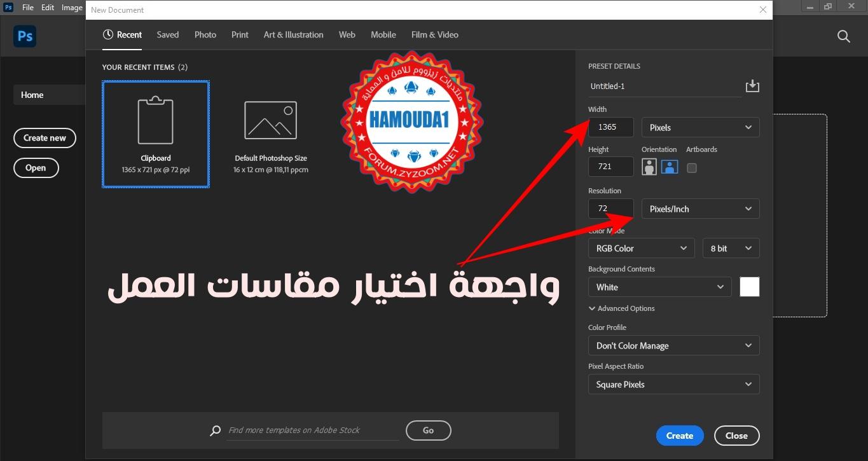Click the white background color swatch
Screen dimensions: 868x461
click(750, 287)
